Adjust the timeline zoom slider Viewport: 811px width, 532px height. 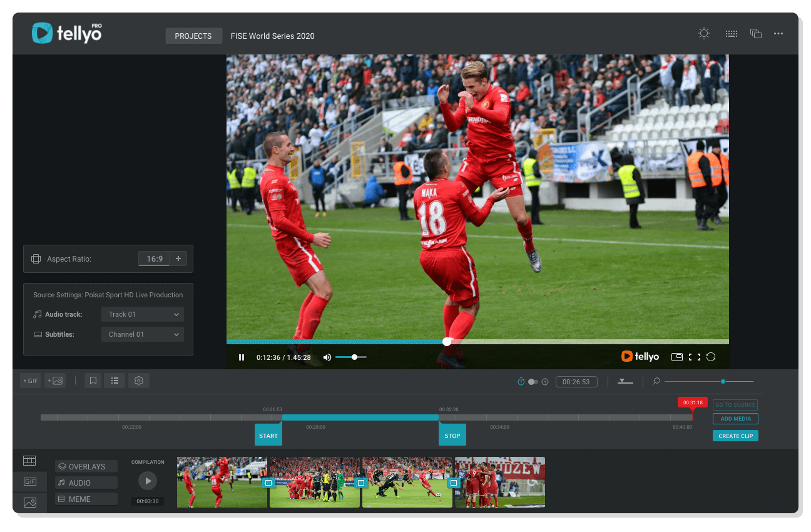pos(709,381)
